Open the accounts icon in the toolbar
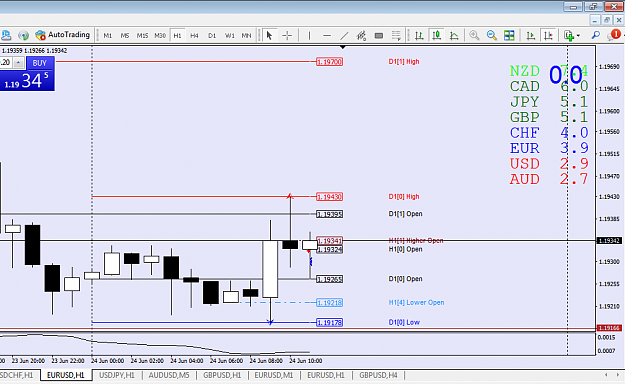Viewport: 625px width, 384px height. pyautogui.click(x=6, y=35)
